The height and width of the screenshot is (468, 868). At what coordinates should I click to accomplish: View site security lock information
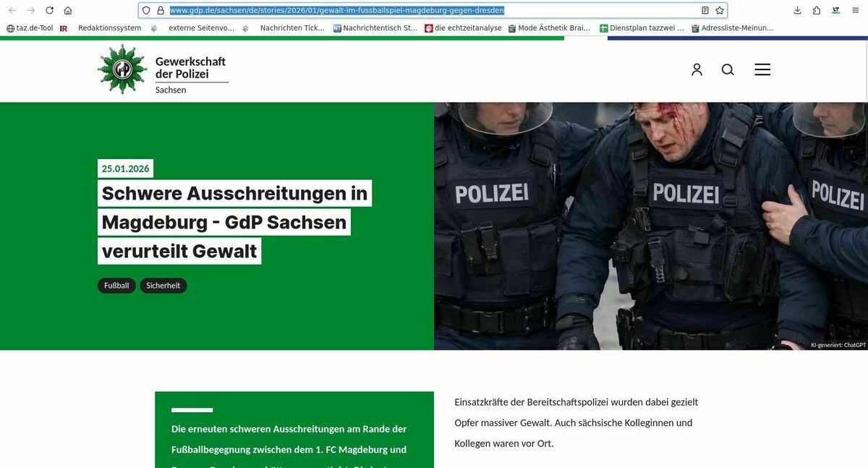pos(161,10)
